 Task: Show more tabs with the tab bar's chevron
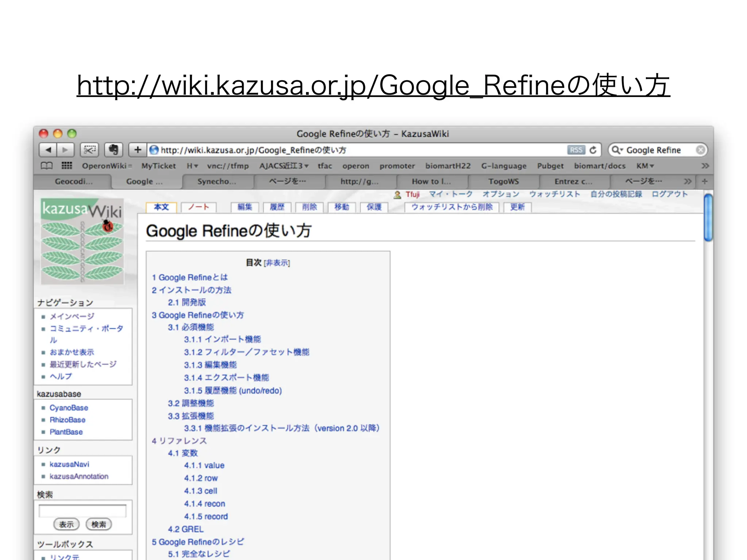(688, 181)
